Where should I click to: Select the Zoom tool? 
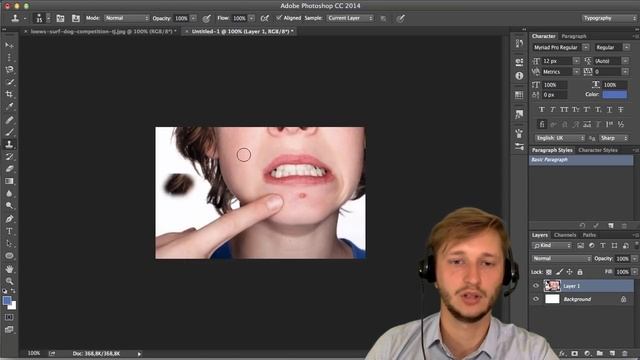(x=9, y=281)
